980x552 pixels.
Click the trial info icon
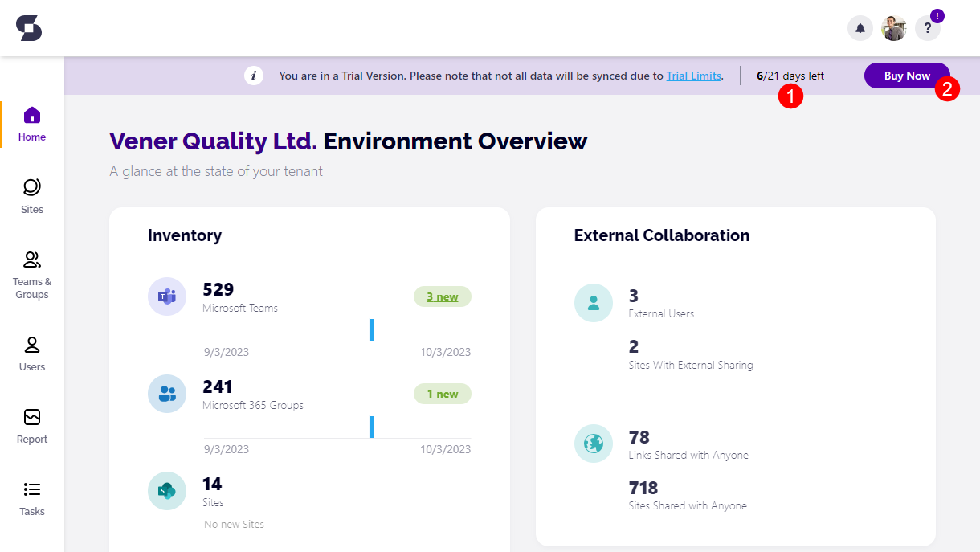click(254, 76)
